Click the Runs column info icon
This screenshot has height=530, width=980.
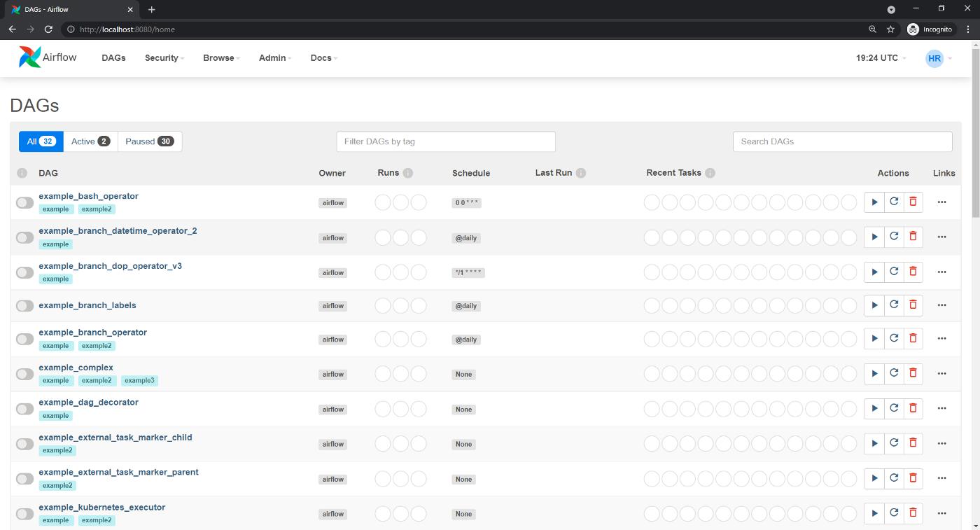coord(408,173)
